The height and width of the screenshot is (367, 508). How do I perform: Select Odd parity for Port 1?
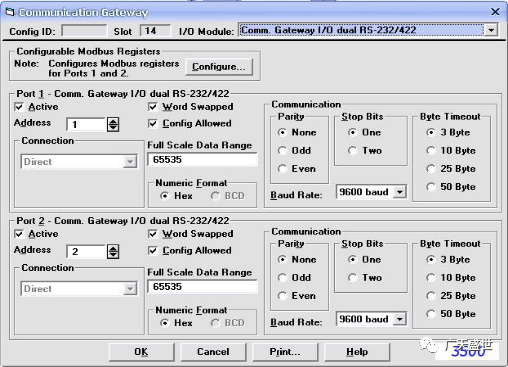click(x=282, y=151)
